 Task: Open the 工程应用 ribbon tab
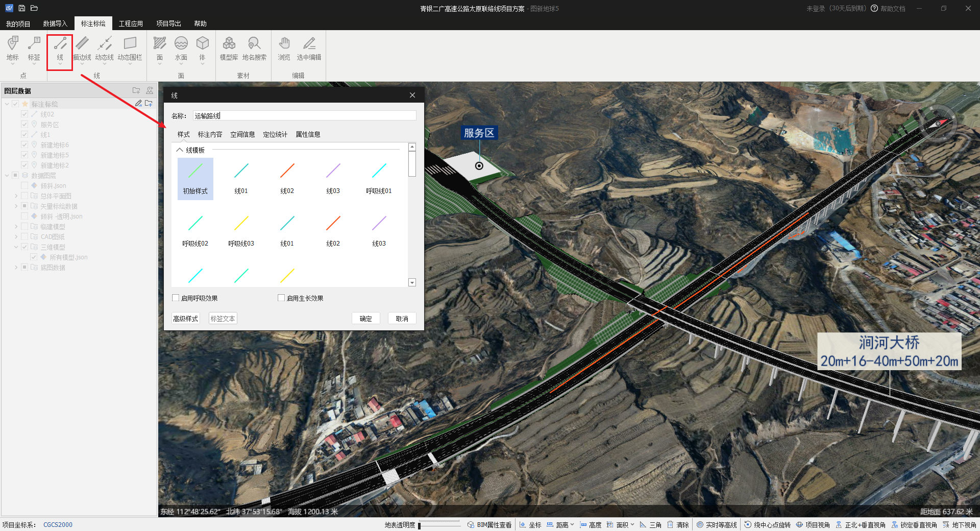coord(131,23)
